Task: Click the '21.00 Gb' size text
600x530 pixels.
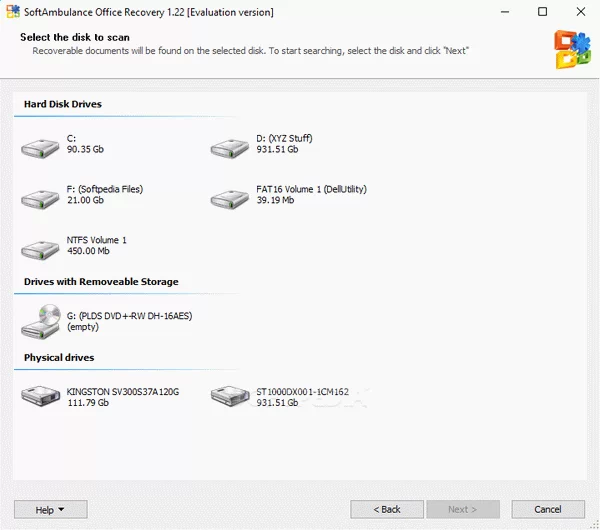Action: click(x=85, y=200)
